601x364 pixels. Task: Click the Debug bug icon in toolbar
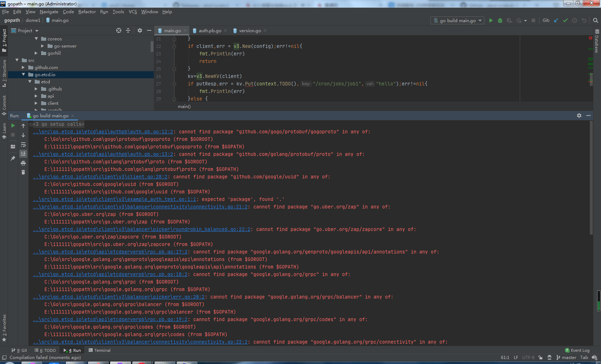[500, 21]
